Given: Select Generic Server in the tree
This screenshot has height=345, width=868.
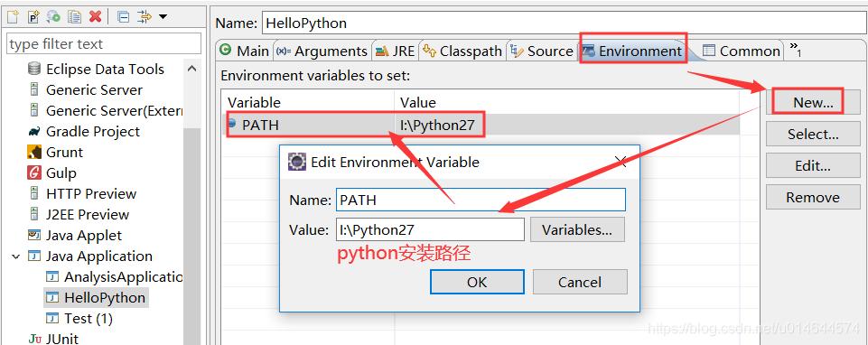Looking at the screenshot, I should pyautogui.click(x=94, y=89).
